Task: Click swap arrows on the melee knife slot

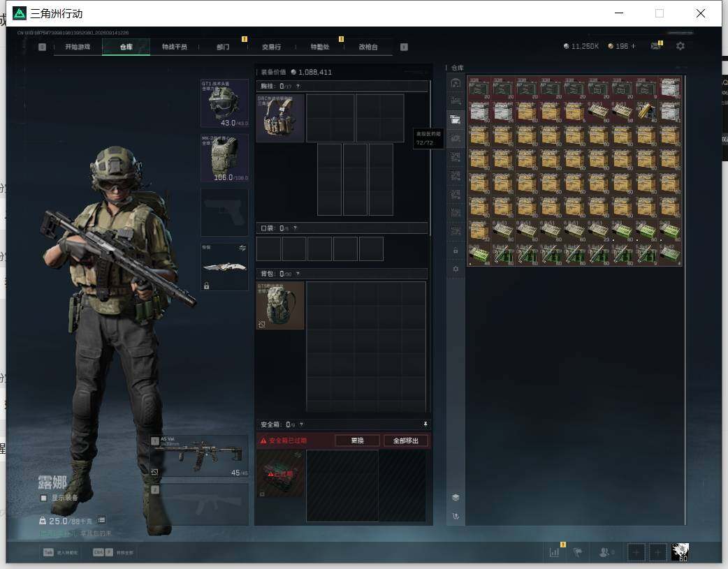Action: tap(242, 249)
